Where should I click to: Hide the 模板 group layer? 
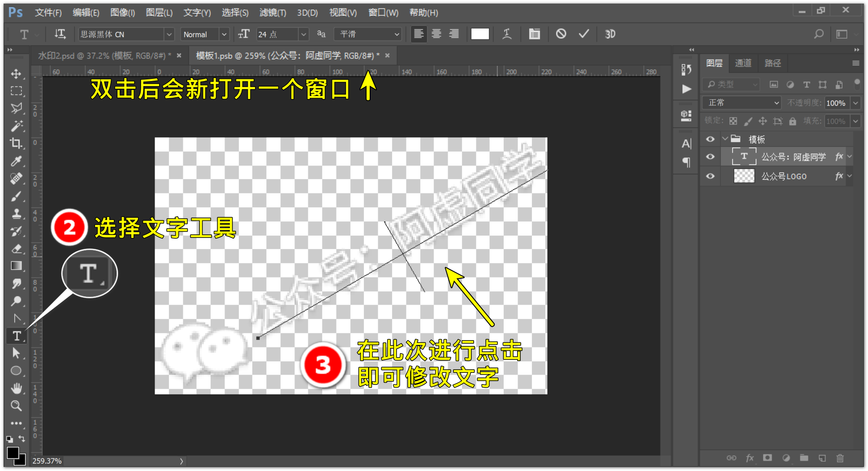[710, 139]
